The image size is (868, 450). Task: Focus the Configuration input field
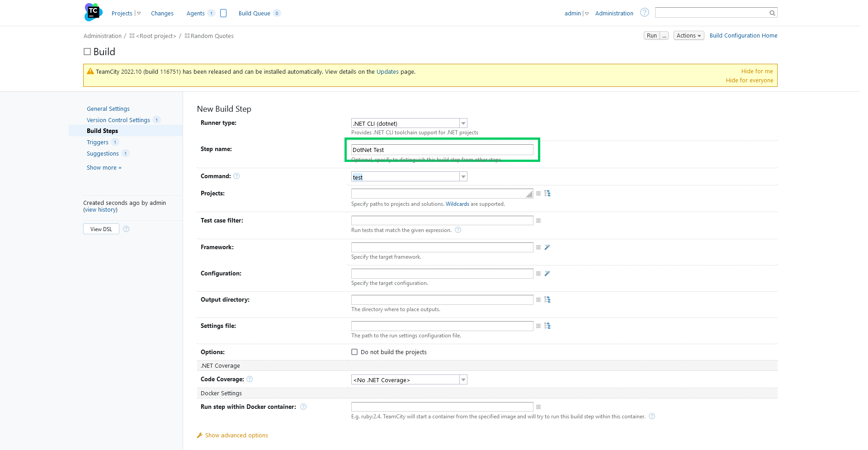click(x=442, y=274)
